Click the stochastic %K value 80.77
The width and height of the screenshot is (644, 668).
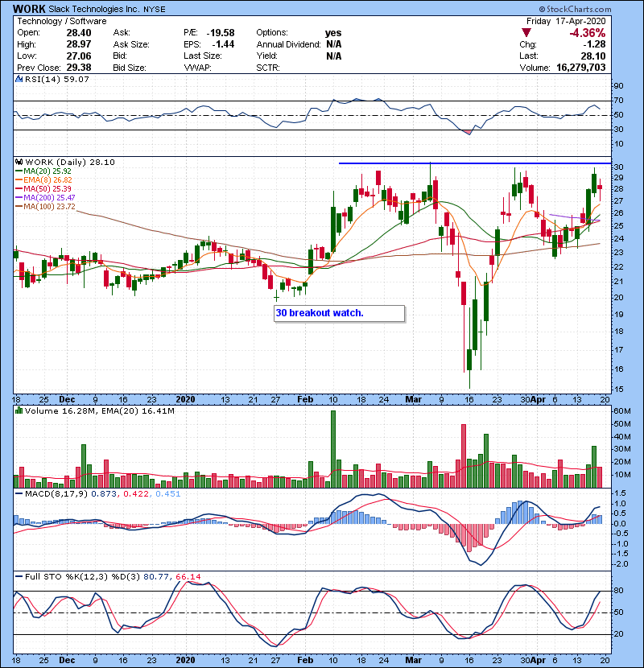155,577
